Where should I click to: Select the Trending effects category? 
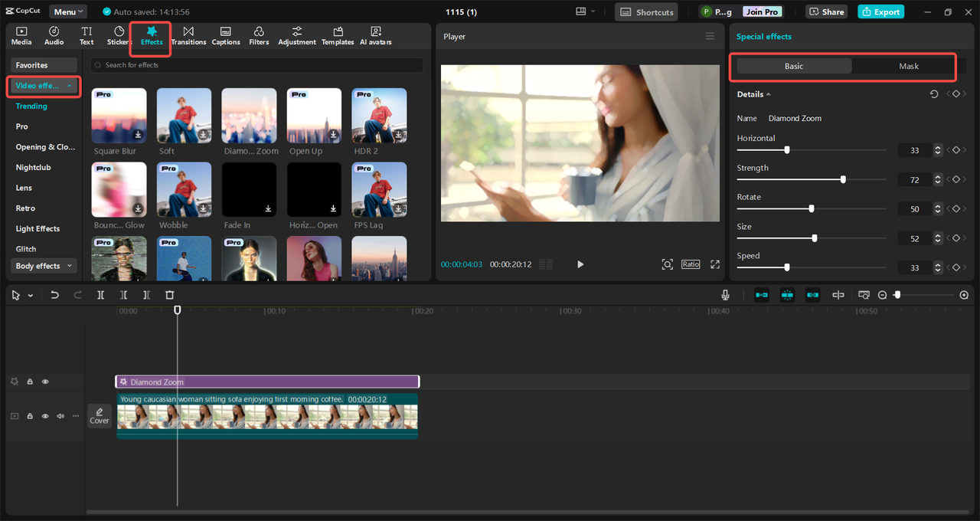[x=31, y=106]
